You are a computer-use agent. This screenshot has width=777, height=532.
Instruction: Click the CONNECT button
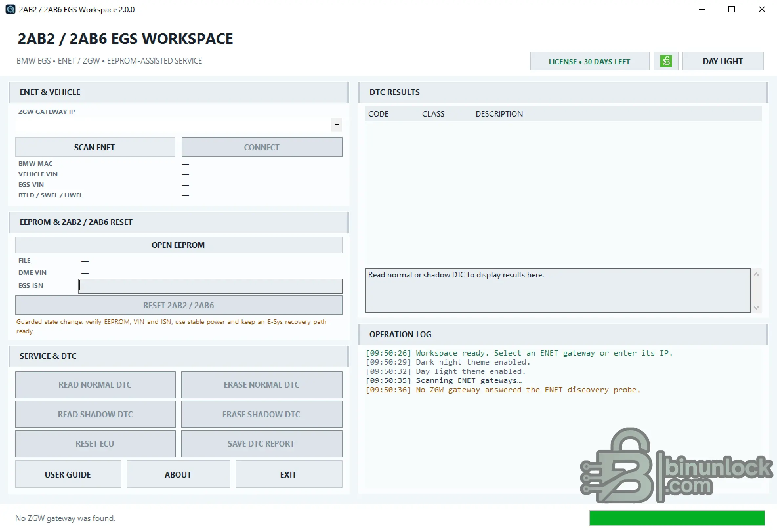(x=262, y=147)
